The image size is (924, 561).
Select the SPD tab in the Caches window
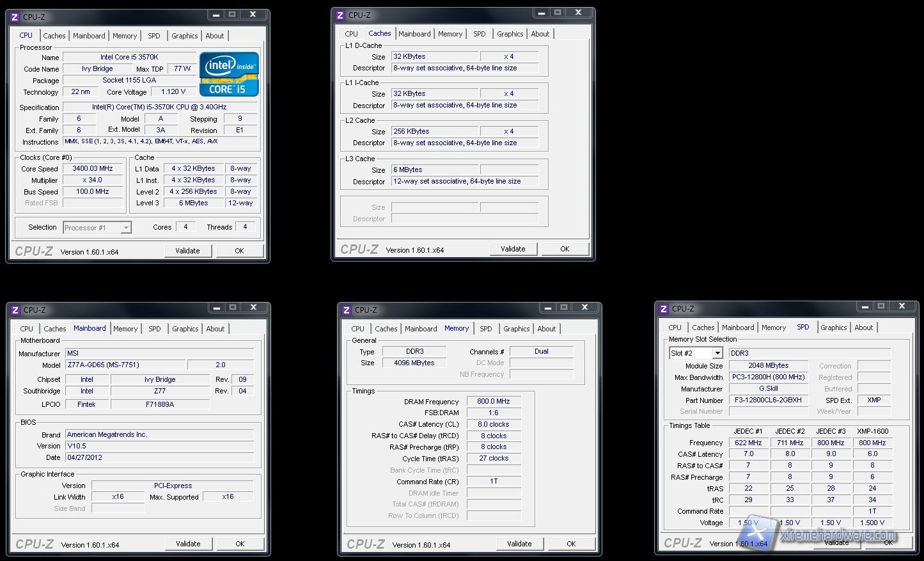coord(480,34)
